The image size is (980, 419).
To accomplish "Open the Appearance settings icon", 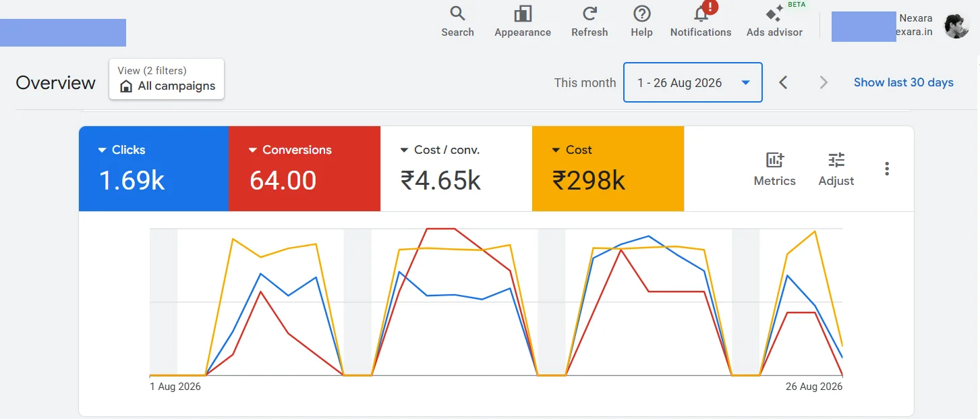I will 523,13.
